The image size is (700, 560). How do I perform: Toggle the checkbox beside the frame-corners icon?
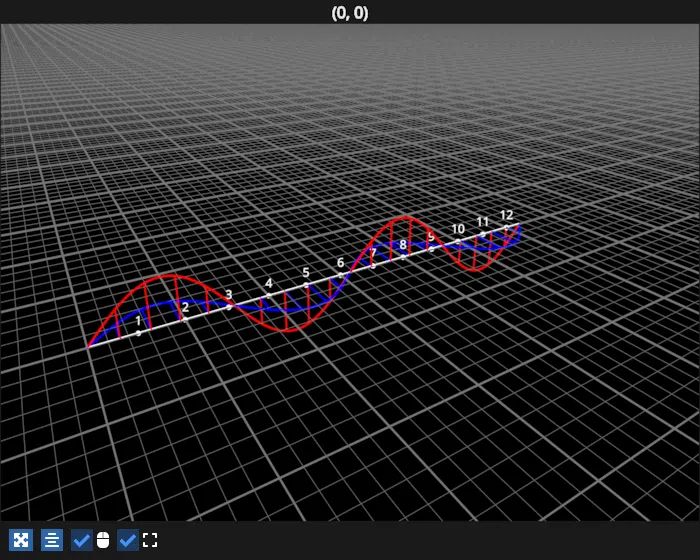click(128, 540)
